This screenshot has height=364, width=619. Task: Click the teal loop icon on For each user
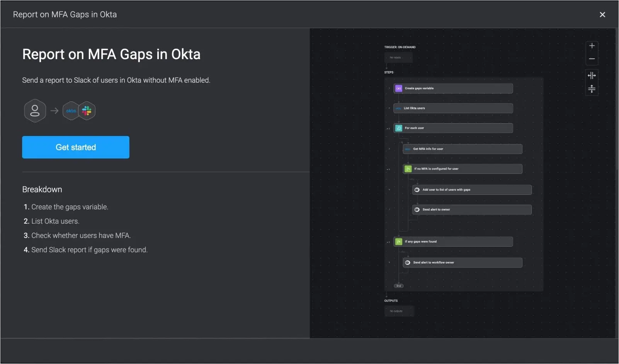(x=399, y=128)
